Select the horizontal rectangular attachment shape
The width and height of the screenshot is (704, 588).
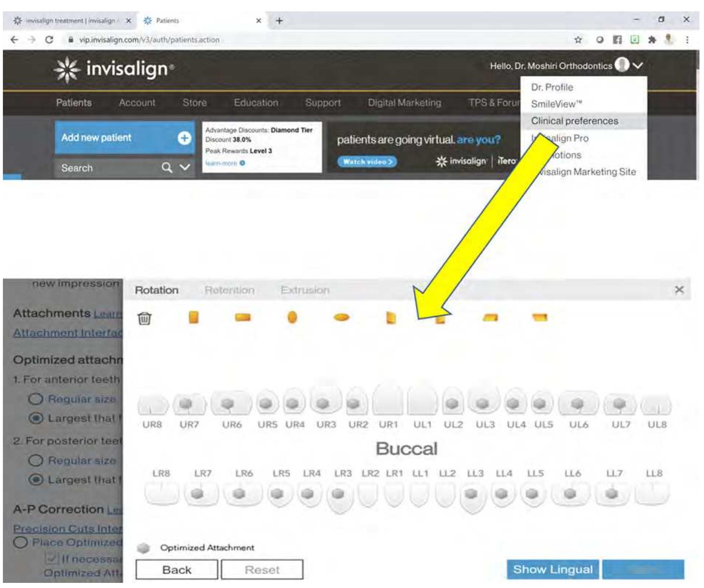[243, 317]
